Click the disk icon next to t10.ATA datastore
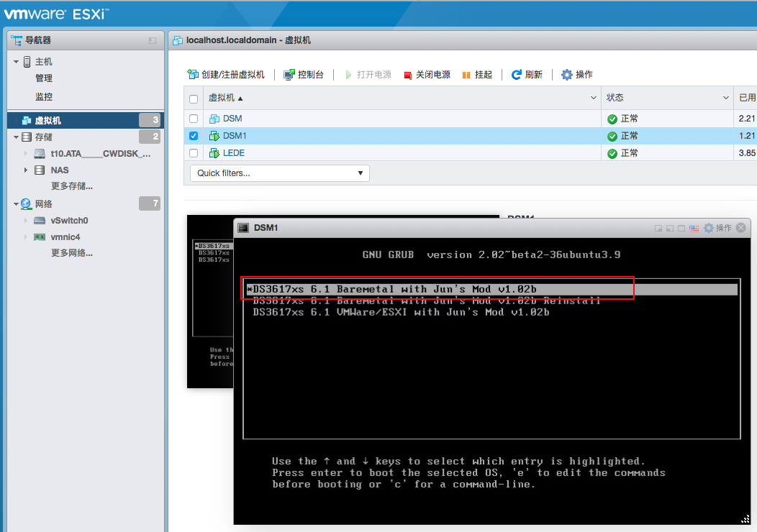Viewport: 757px width, 532px height. click(x=40, y=154)
